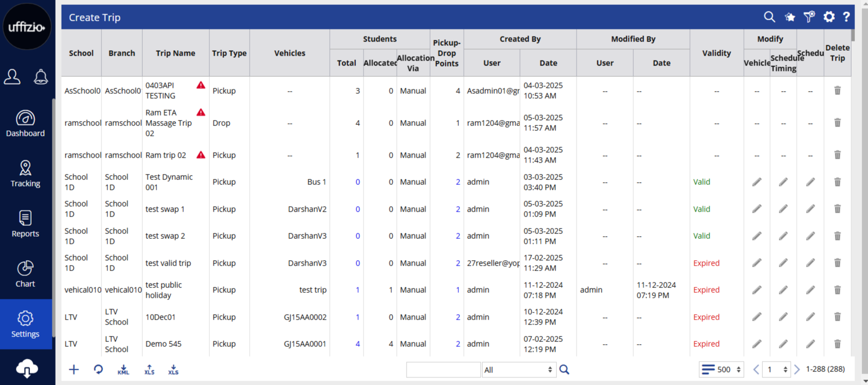
Task: Open Reports from the sidebar menu
Action: [26, 224]
